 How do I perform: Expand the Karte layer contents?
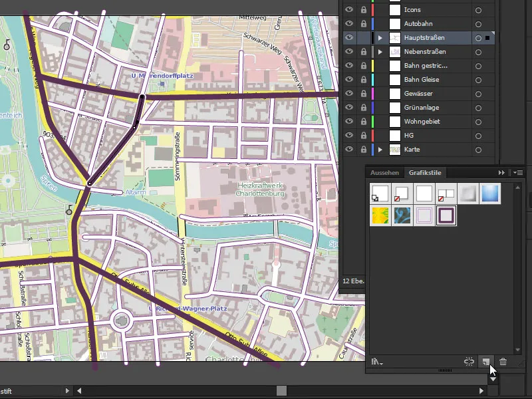pyautogui.click(x=380, y=149)
